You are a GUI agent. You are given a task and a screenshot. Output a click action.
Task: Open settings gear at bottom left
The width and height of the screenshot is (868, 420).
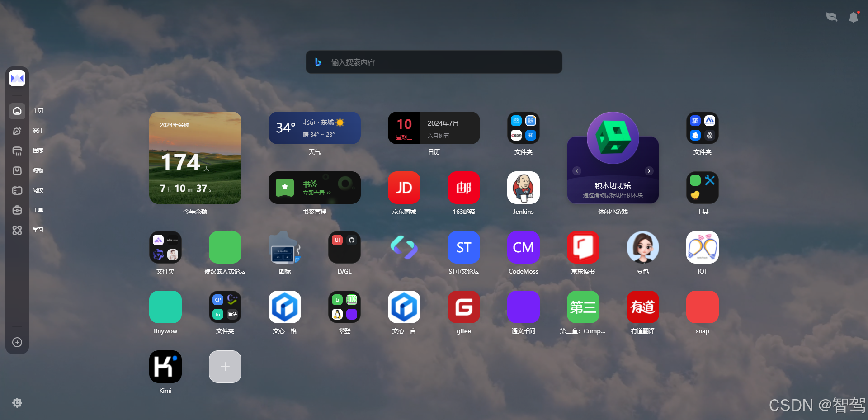pyautogui.click(x=17, y=403)
